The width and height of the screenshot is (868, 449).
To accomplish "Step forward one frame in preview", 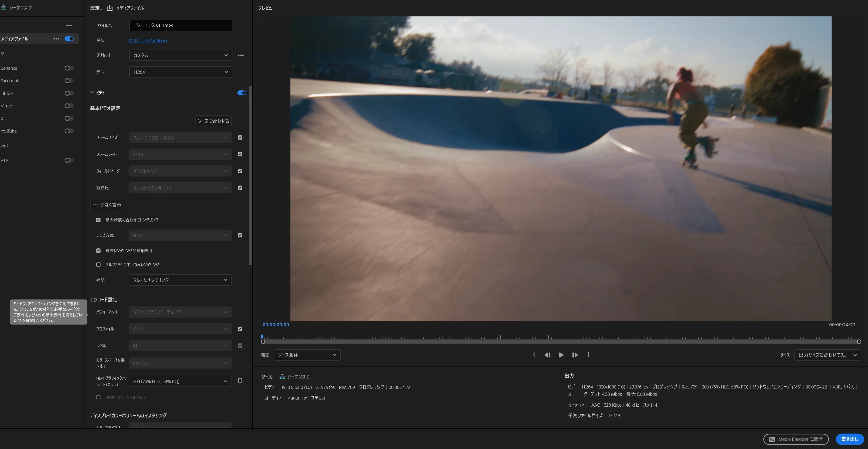I will pos(575,355).
